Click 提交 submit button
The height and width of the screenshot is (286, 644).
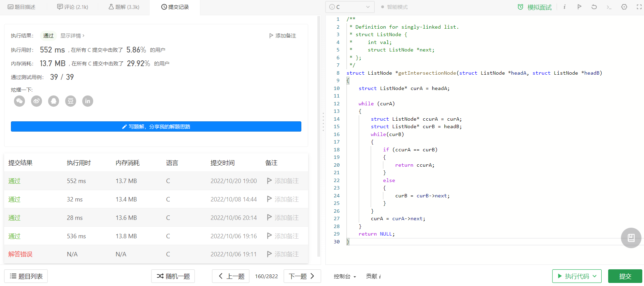[625, 276]
